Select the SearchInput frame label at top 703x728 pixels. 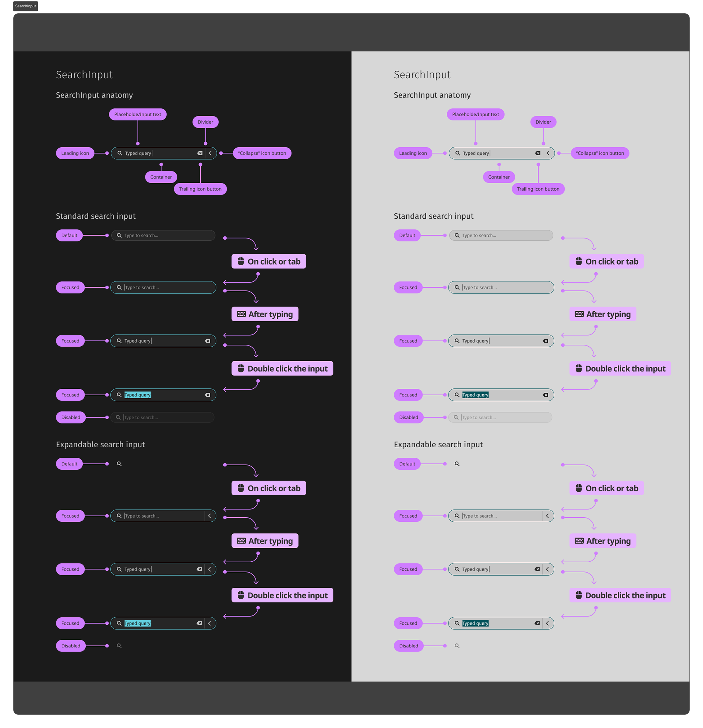point(26,6)
